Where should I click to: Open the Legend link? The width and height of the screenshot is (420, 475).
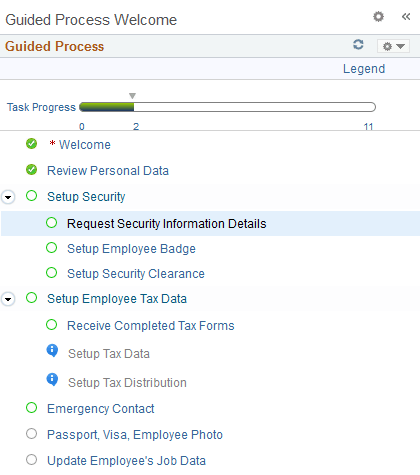[x=364, y=69]
